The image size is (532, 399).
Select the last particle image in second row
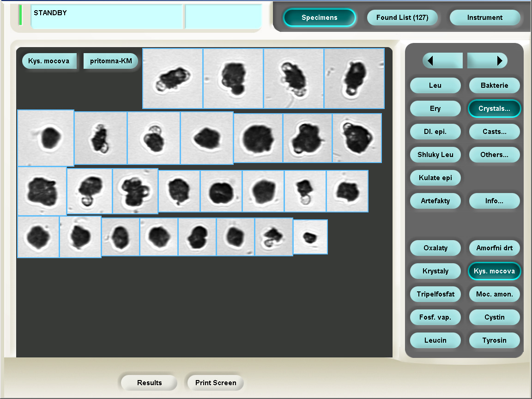pyautogui.click(x=357, y=138)
